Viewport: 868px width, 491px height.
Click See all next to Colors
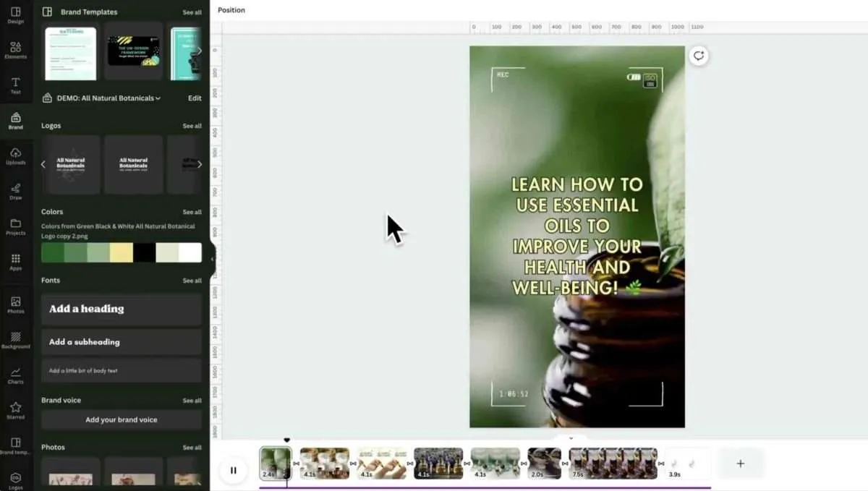pos(192,212)
